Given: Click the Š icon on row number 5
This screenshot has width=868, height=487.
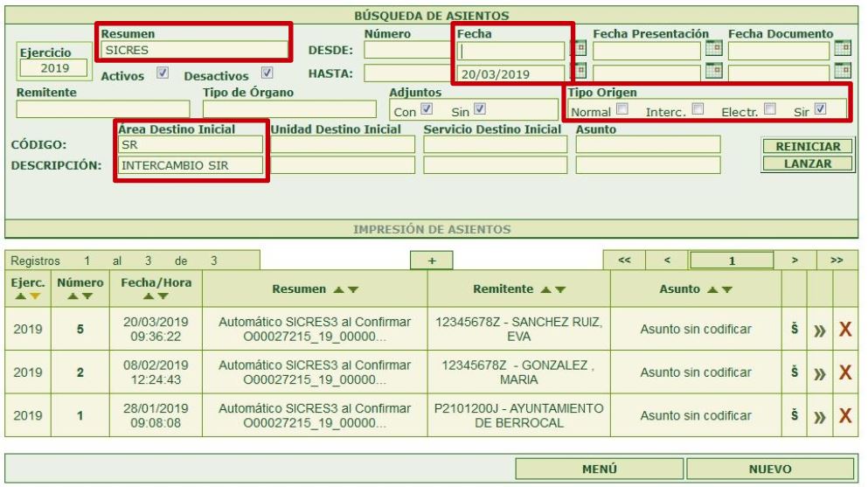Looking at the screenshot, I should tap(795, 330).
